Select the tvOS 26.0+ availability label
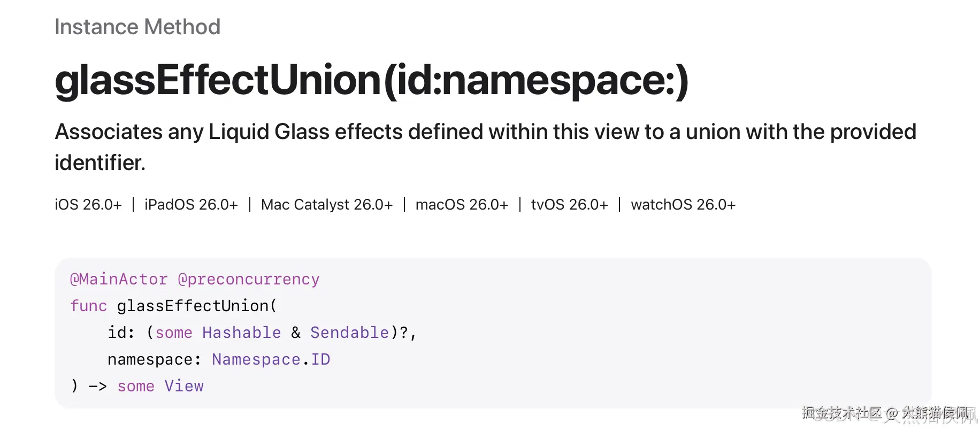Image resolution: width=980 pixels, height=432 pixels. tap(569, 205)
